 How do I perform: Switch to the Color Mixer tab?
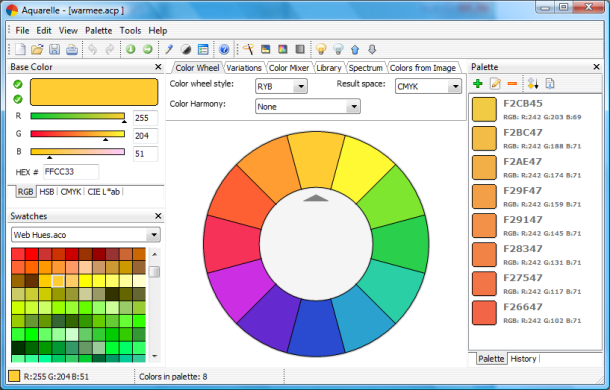click(289, 68)
